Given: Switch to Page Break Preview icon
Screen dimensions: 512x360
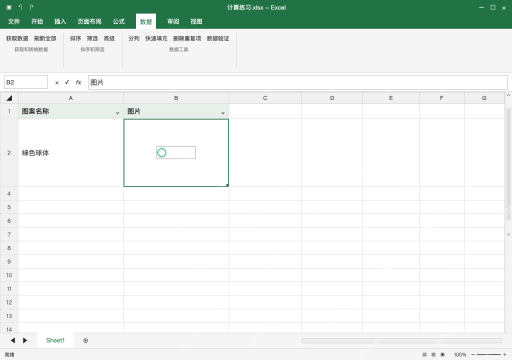Looking at the screenshot, I should tap(443, 355).
